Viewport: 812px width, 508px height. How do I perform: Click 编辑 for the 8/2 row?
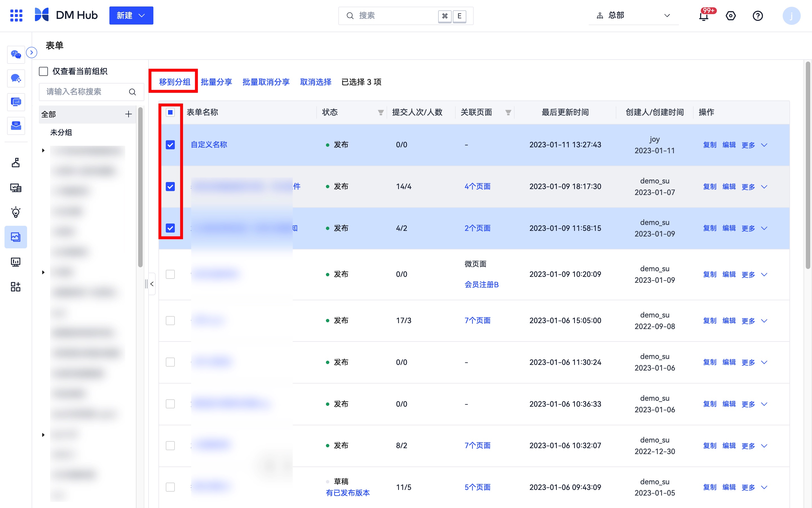click(729, 446)
